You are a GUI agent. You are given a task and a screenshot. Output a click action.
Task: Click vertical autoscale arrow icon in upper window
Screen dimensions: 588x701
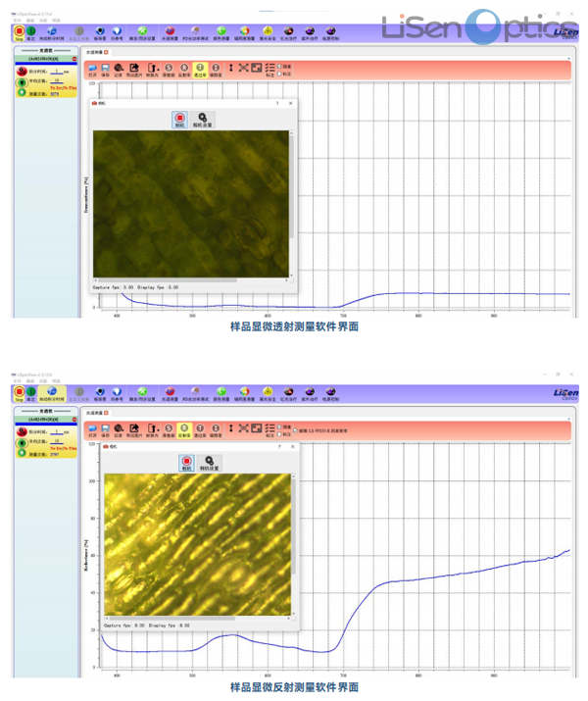230,68
